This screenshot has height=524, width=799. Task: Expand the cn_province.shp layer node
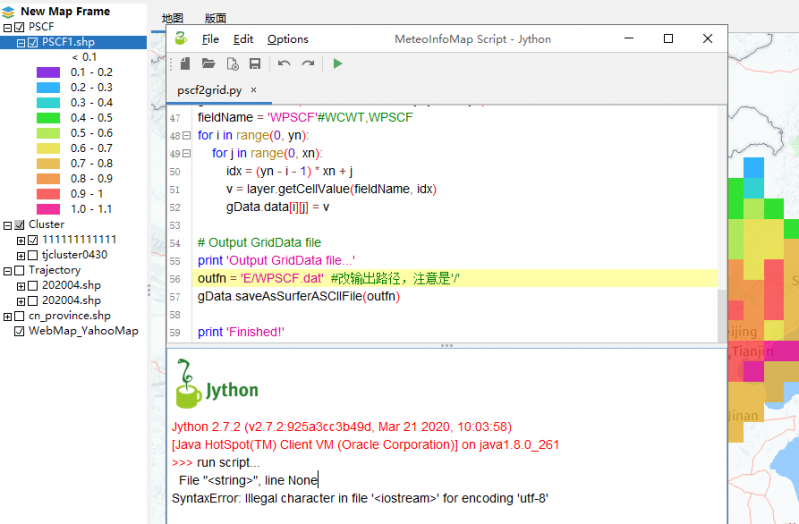8,316
